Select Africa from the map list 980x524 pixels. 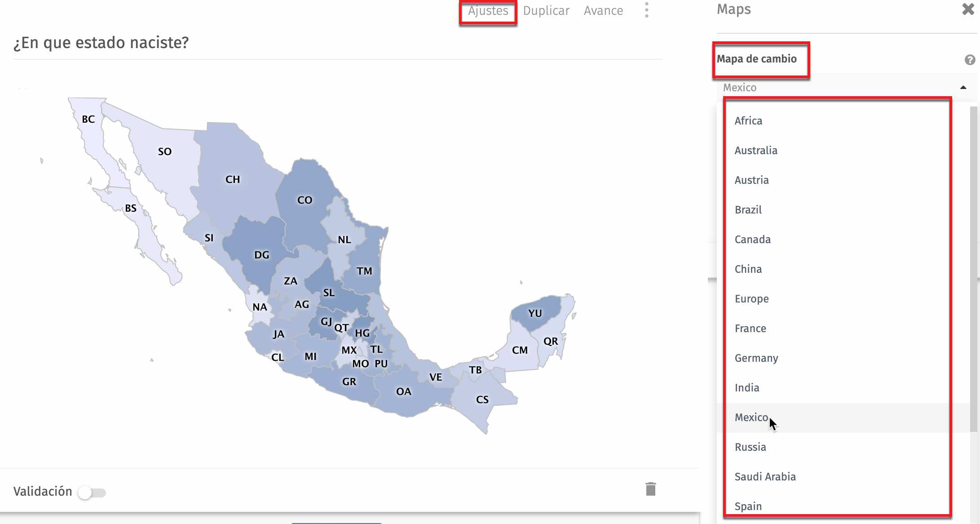(x=748, y=120)
